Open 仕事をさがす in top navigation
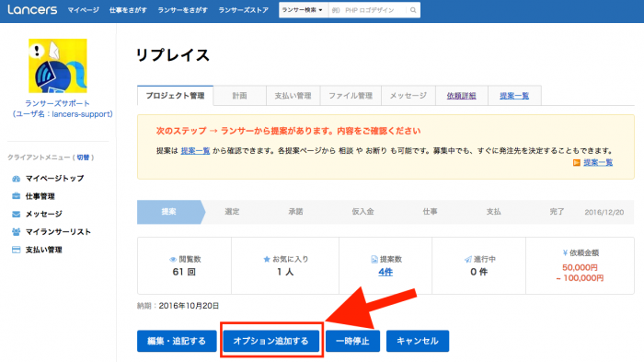Image resolution: width=644 pixels, height=362 pixels. click(x=128, y=10)
